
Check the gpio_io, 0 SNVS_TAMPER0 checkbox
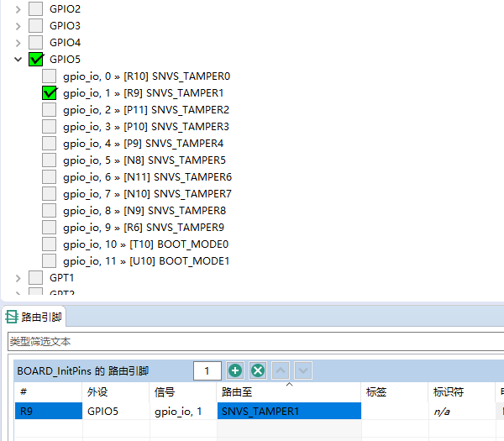pyautogui.click(x=50, y=76)
